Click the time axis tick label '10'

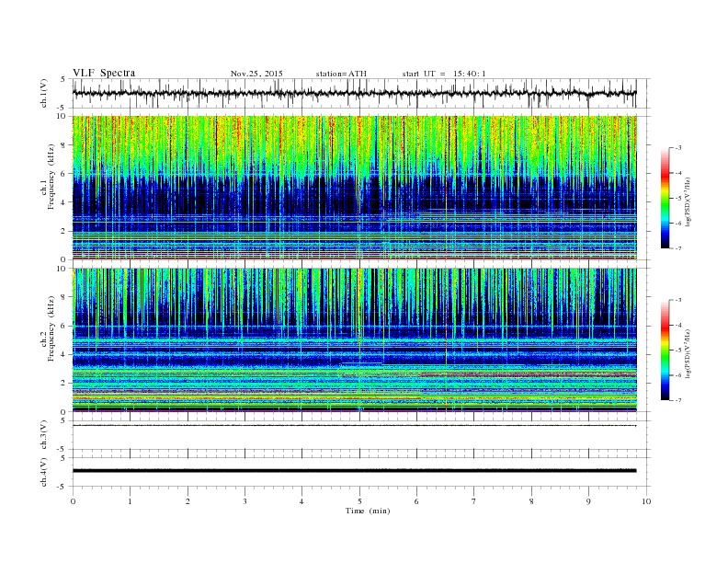tap(646, 501)
